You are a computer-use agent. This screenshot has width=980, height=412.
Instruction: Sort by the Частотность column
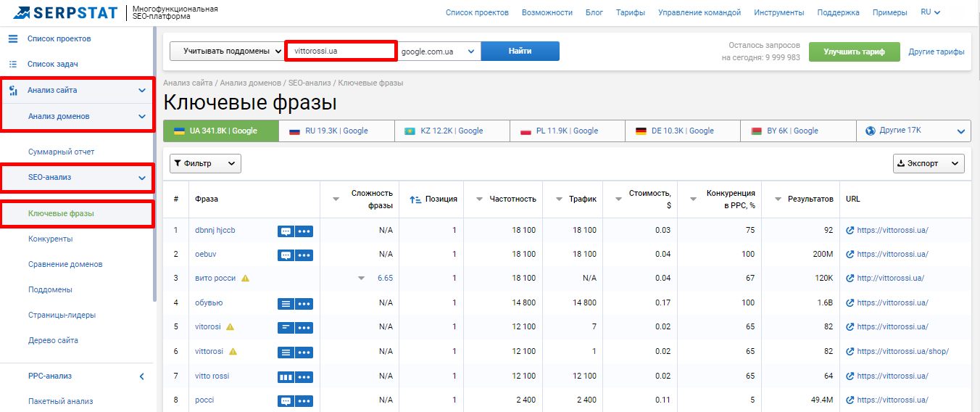click(x=512, y=199)
